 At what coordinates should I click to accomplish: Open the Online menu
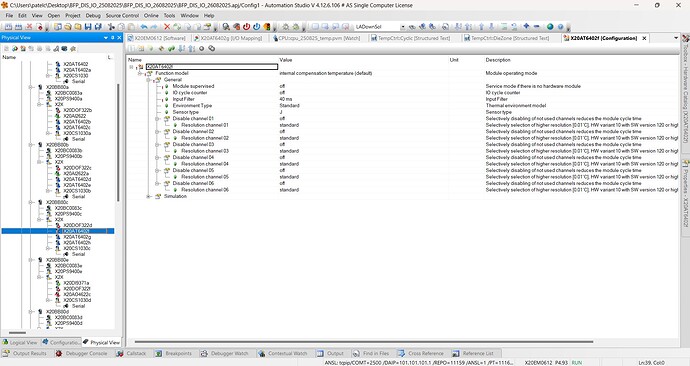tap(151, 15)
